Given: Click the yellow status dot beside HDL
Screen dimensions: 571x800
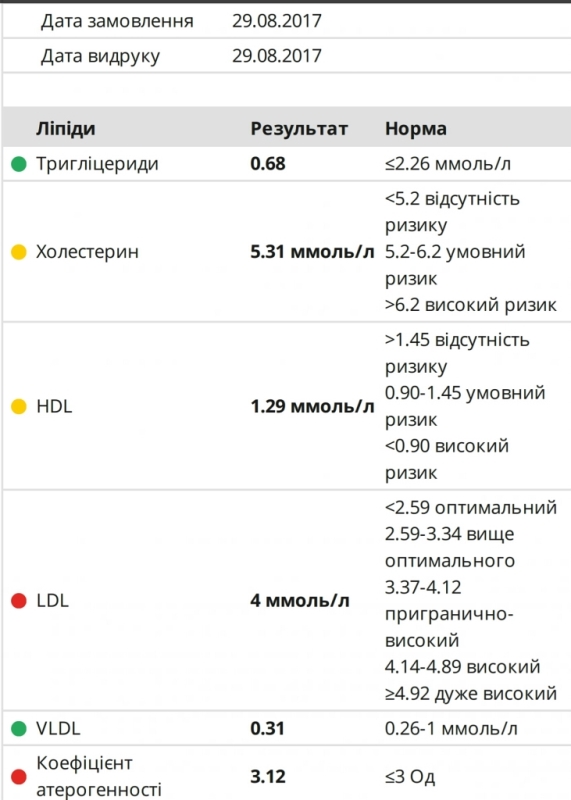Looking at the screenshot, I should pos(19,406).
